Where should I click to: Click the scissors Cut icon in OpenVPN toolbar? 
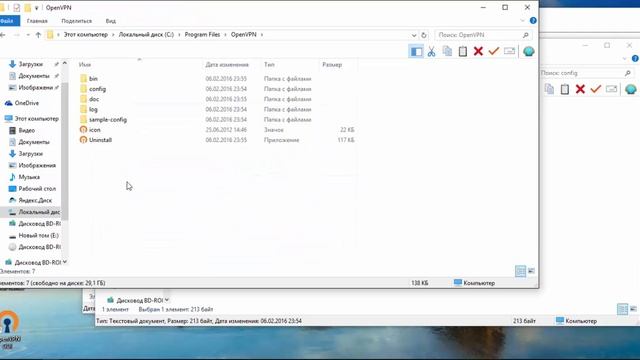(431, 51)
